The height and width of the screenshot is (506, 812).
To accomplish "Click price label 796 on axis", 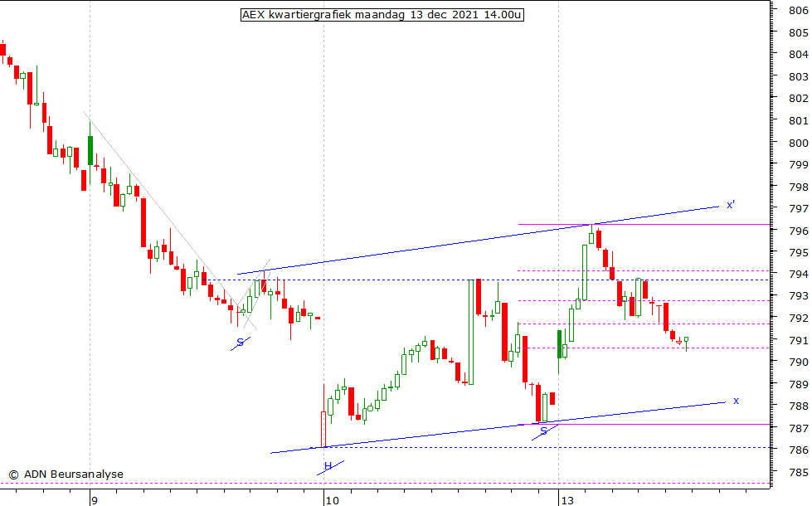I will (798, 231).
